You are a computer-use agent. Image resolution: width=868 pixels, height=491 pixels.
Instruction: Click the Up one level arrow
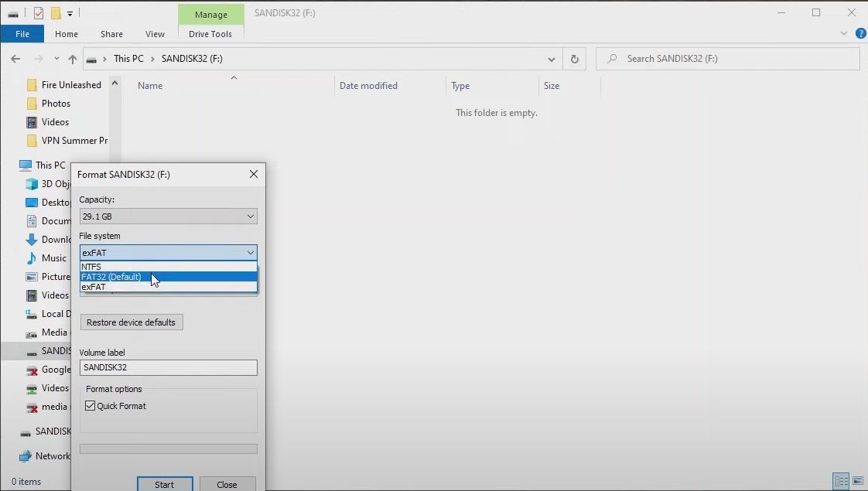(73, 58)
